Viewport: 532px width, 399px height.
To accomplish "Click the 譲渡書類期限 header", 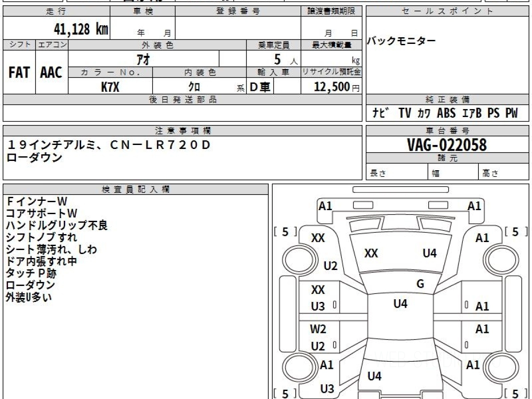I will (x=332, y=12).
